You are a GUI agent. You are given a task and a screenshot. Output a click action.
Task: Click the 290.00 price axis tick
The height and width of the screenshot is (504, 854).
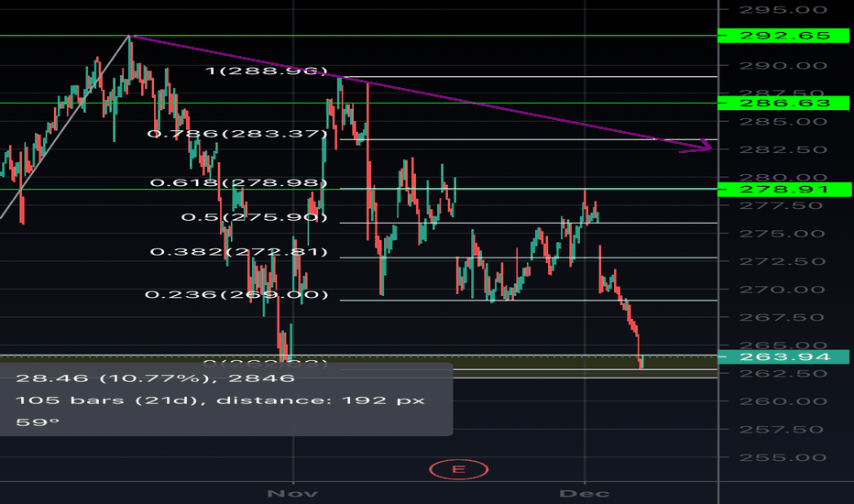tap(783, 66)
